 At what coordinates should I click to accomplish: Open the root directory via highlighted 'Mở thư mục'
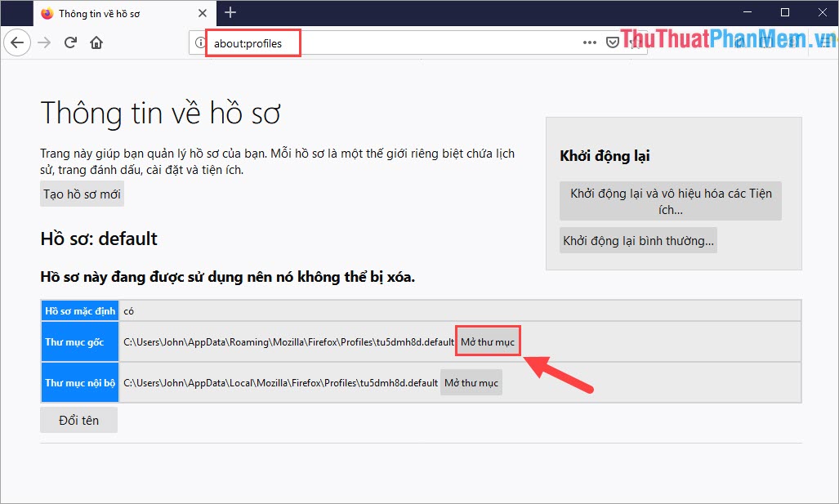point(487,341)
